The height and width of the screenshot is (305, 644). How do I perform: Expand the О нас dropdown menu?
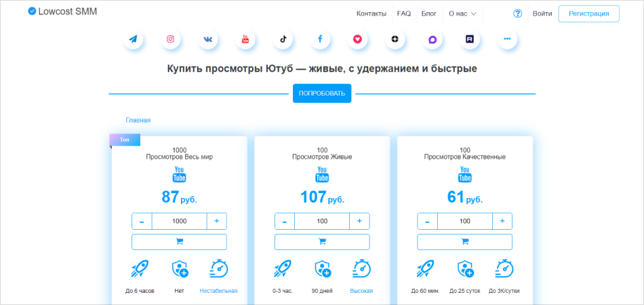[x=462, y=14]
